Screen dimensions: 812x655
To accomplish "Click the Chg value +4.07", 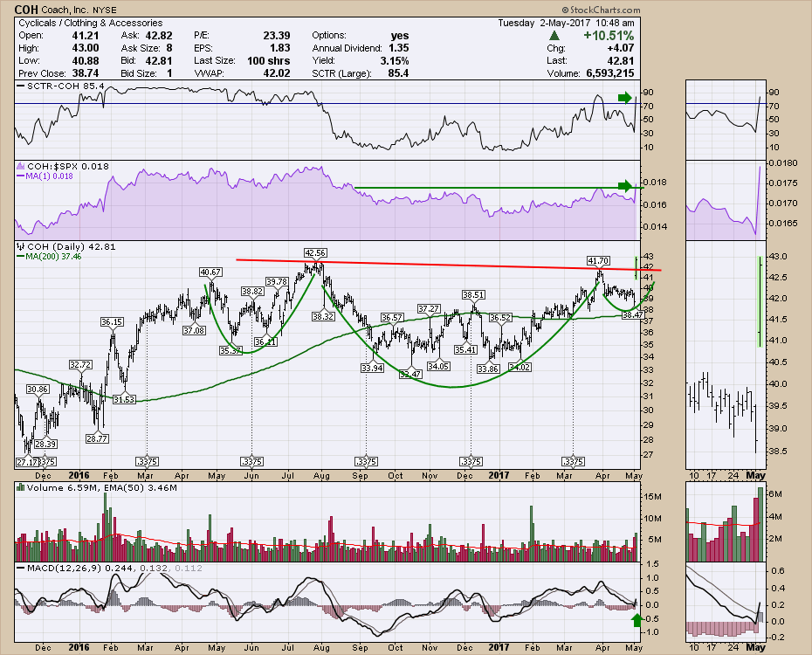I will click(621, 48).
